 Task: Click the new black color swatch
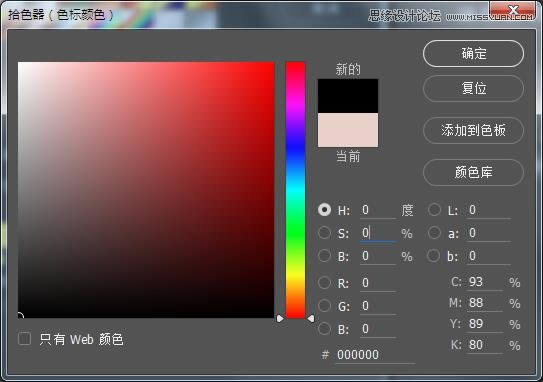[x=348, y=96]
